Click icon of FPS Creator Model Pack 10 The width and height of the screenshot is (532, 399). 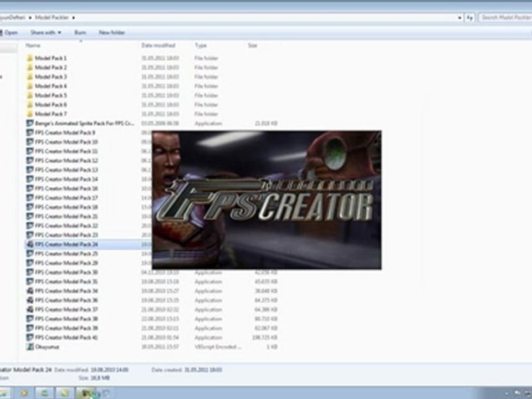tap(30, 142)
